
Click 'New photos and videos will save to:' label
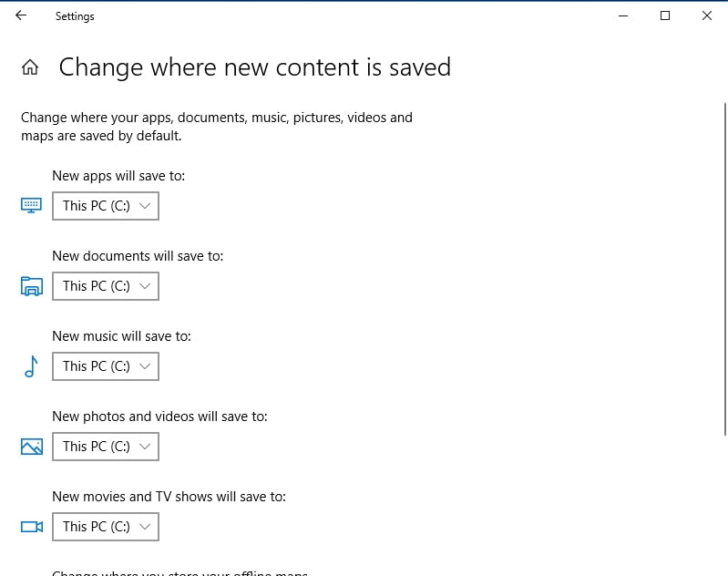pos(159,417)
